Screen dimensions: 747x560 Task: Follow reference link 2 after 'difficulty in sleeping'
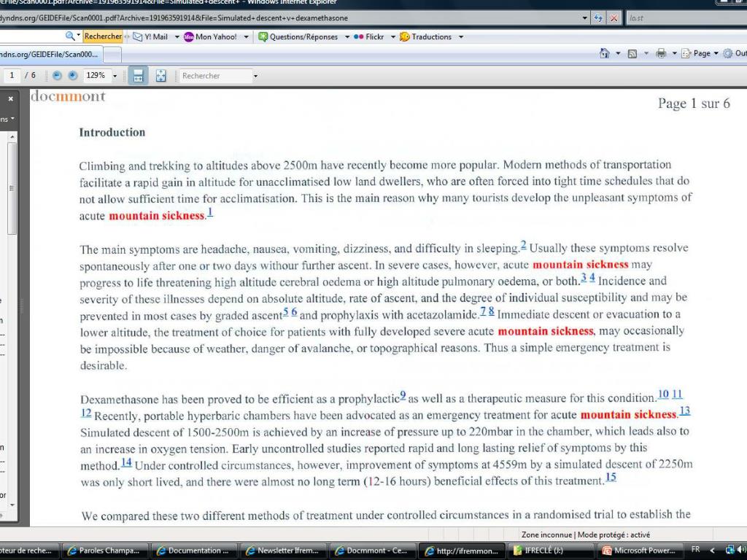(x=524, y=245)
